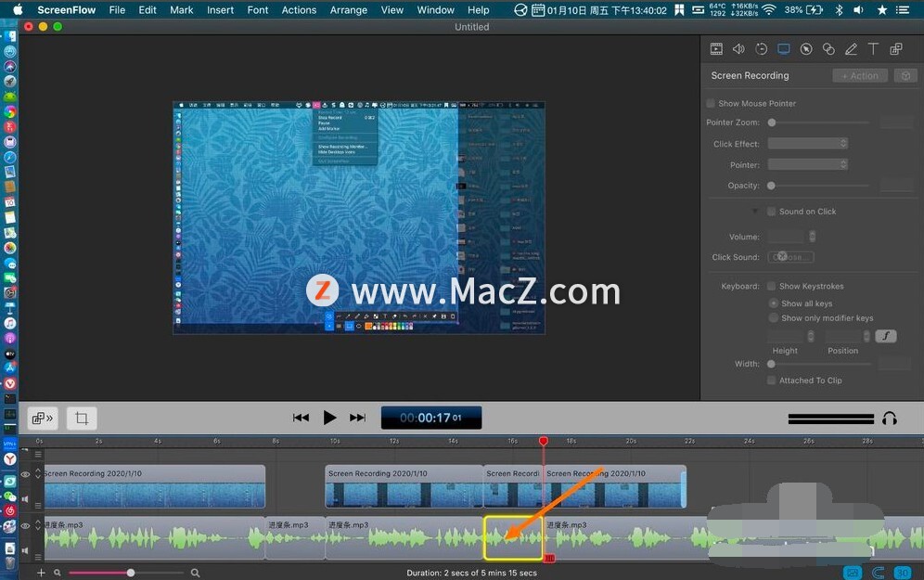The image size is (924, 580).
Task: Collapse the Sound on Click disclosure triangle
Action: [x=755, y=211]
